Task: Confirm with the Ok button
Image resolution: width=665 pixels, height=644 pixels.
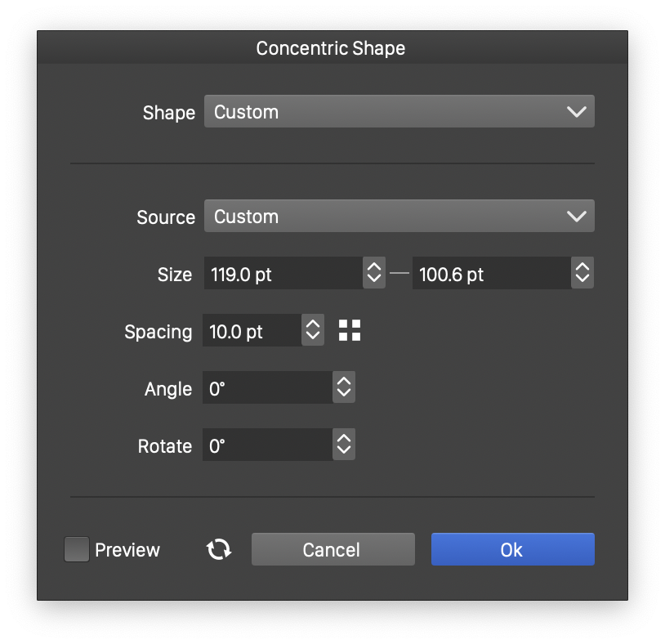Action: point(512,550)
